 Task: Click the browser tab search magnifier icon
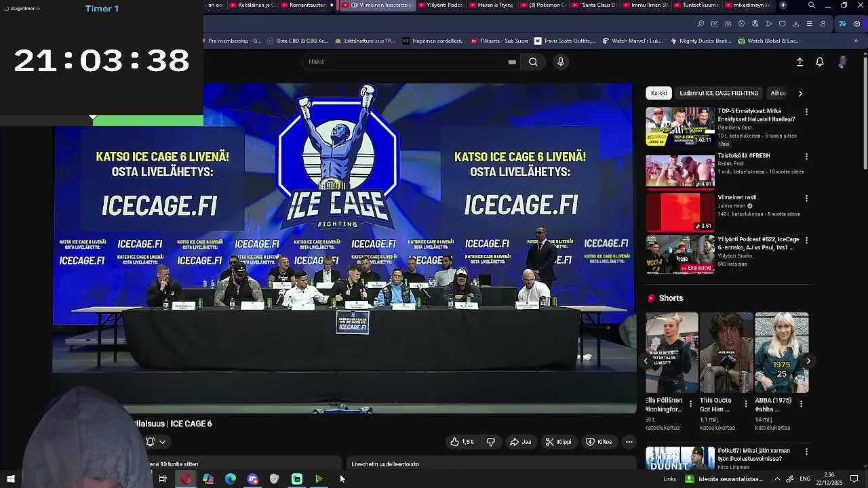pyautogui.click(x=812, y=5)
